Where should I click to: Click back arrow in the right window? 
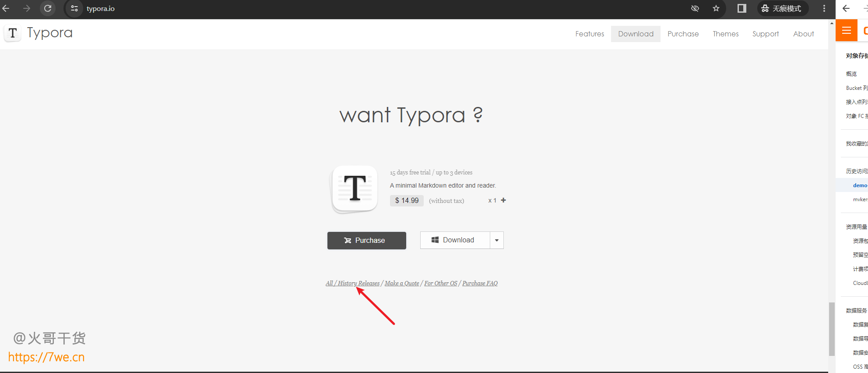(846, 8)
